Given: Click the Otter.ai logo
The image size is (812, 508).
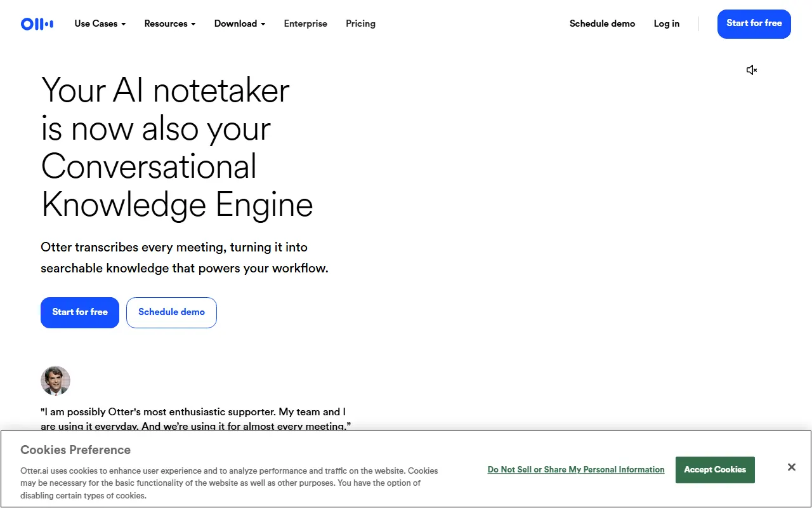Looking at the screenshot, I should [x=37, y=24].
